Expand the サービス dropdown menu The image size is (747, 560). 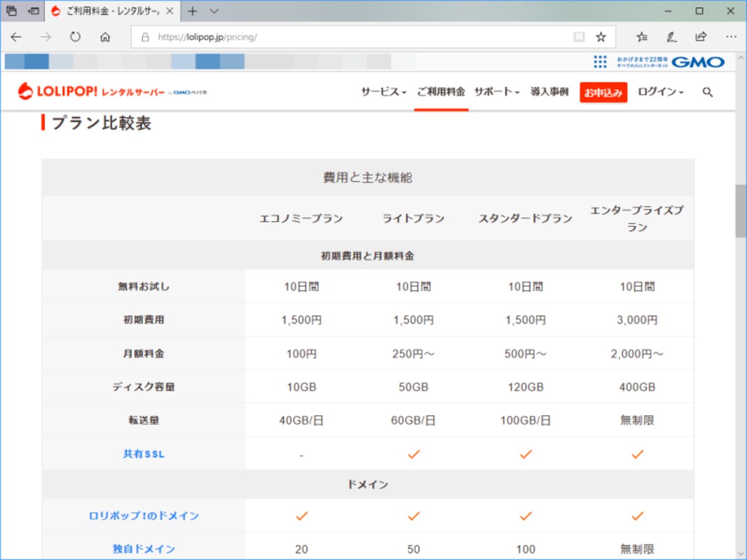[383, 92]
